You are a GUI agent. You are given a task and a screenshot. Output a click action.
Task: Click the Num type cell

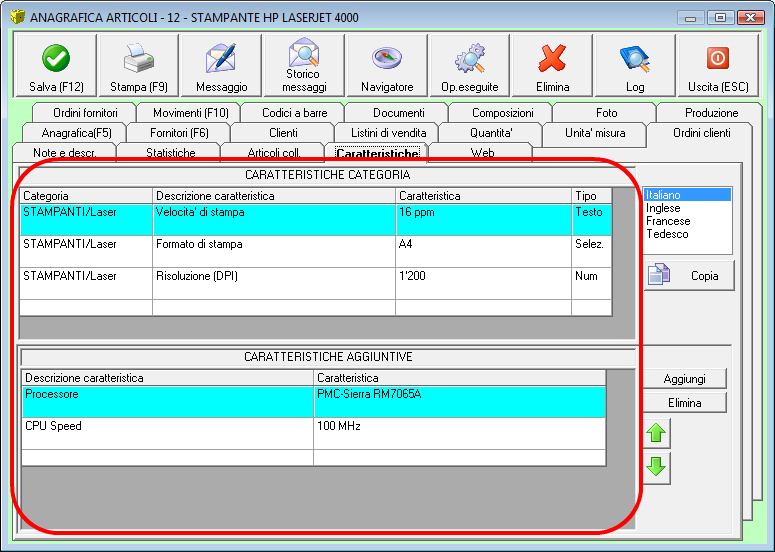(592, 283)
